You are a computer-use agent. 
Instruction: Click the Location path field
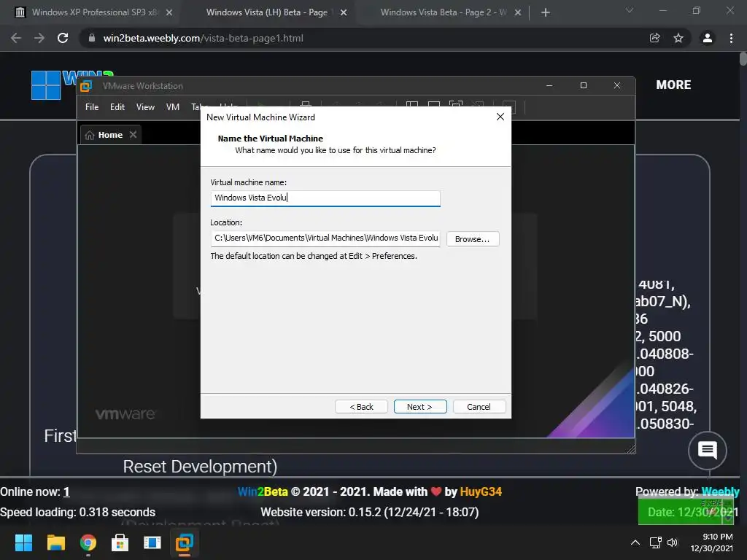coord(325,238)
